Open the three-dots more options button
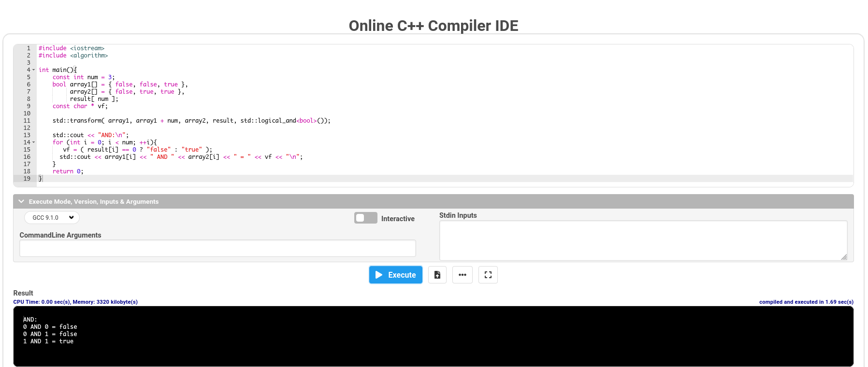 463,275
